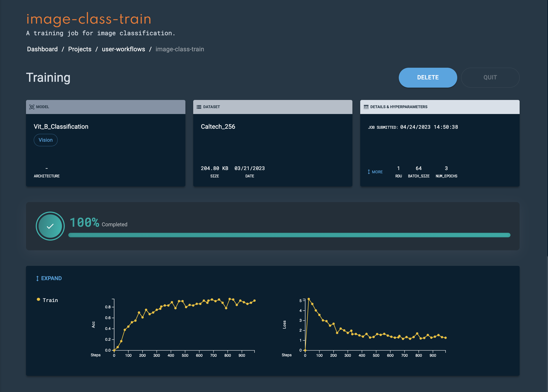Click the DATASET card header icon

[x=199, y=107]
